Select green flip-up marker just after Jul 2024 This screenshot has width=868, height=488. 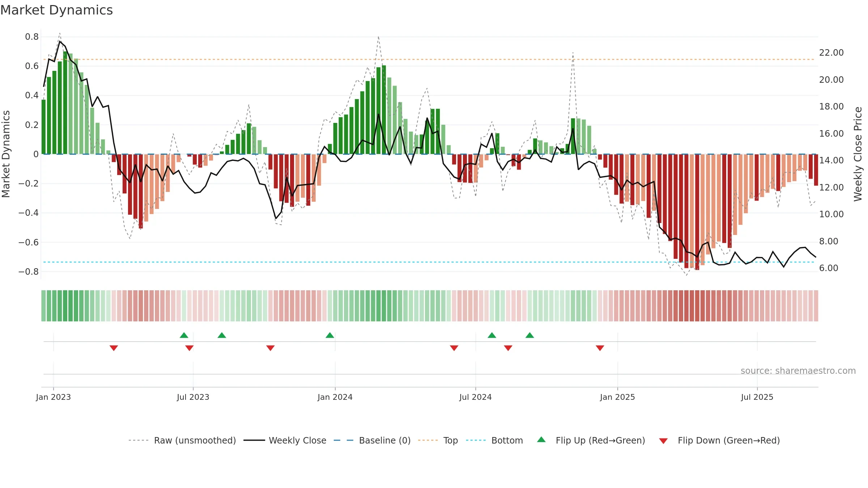492,335
